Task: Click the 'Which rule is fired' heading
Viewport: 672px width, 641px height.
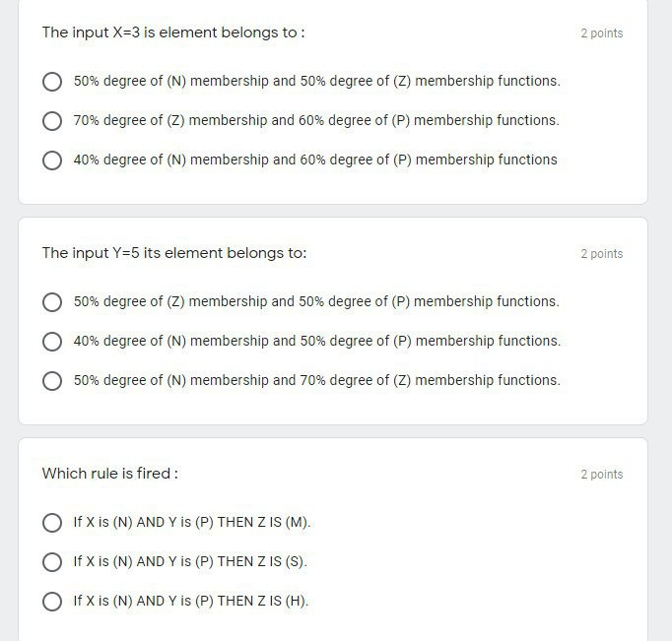Action: coord(110,474)
